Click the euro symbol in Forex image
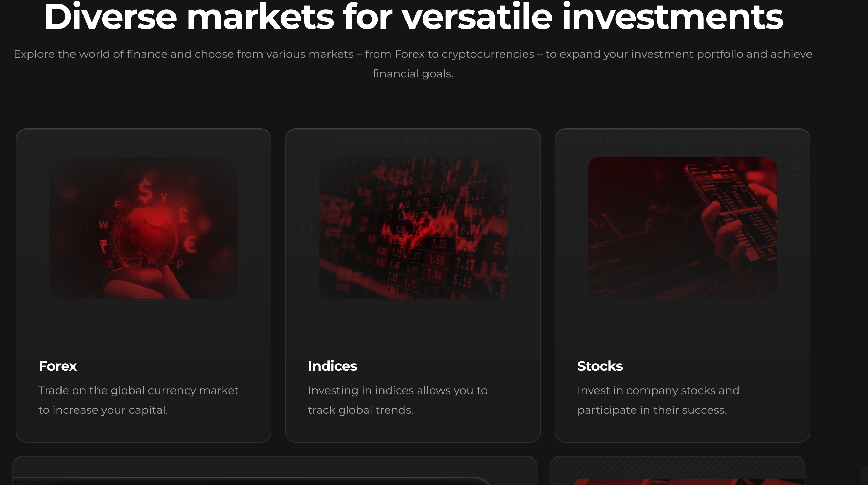The width and height of the screenshot is (868, 485). (190, 245)
